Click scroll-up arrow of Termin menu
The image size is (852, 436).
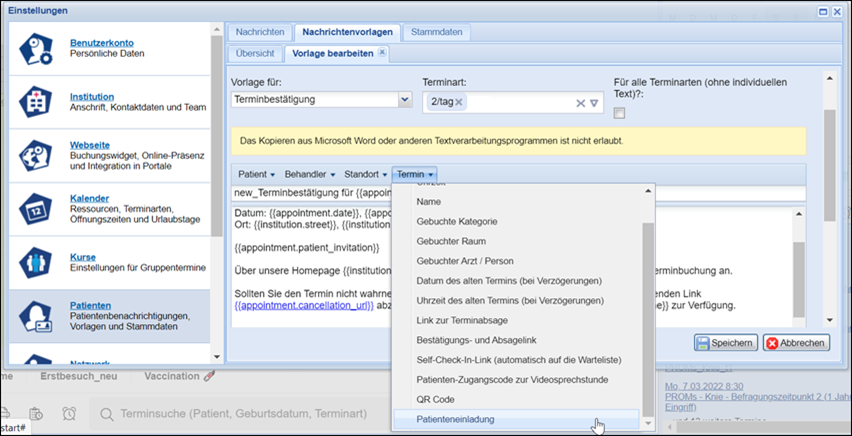648,191
